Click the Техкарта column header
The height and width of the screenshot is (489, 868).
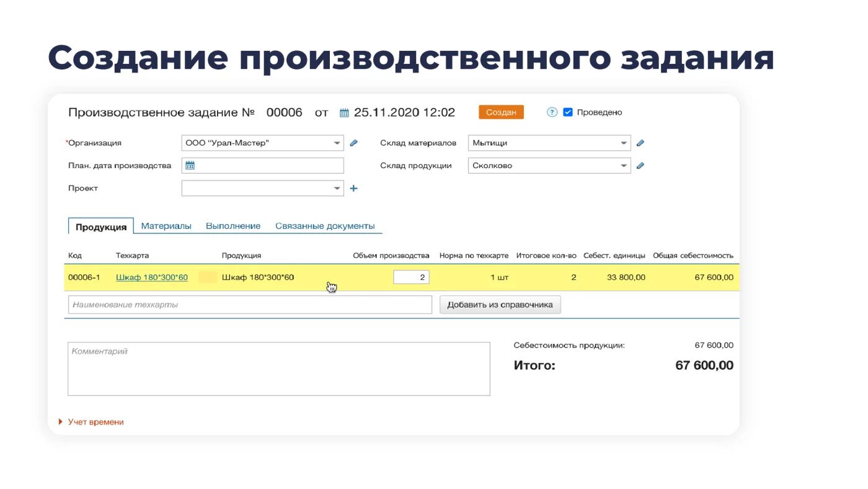click(x=132, y=256)
